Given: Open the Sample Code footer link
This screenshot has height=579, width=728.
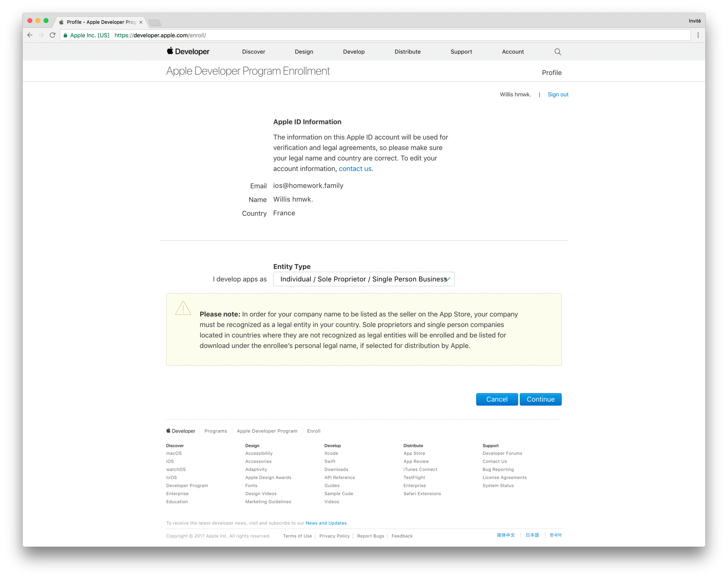Looking at the screenshot, I should pos(338,494).
